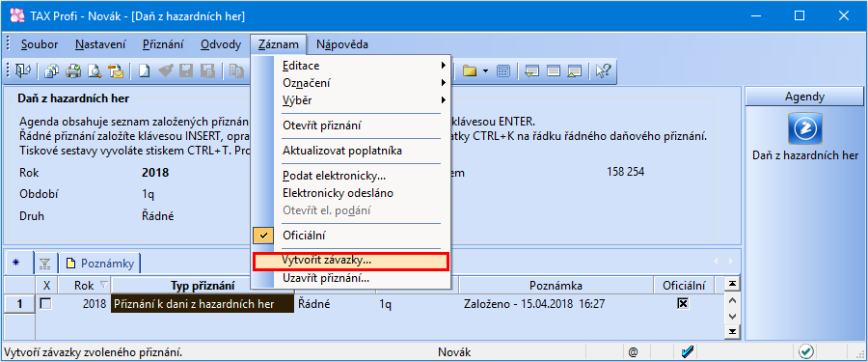Open the Odvody menu
This screenshot has height=362, width=868.
221,44
